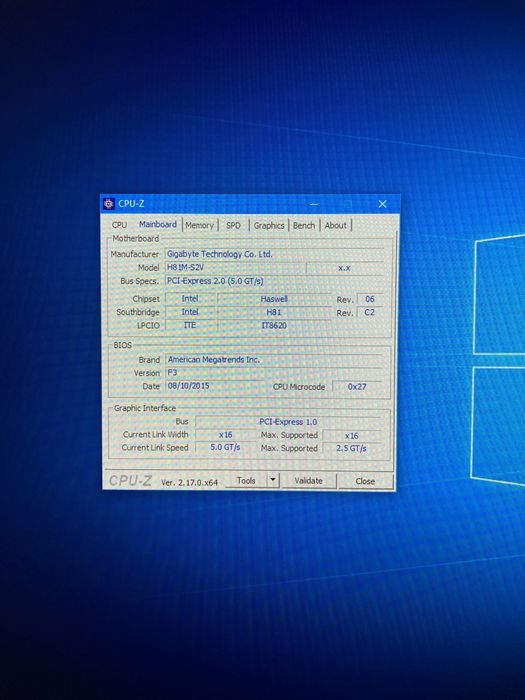Click the southbridge revision 'C2' field
Image resolution: width=525 pixels, height=700 pixels.
pos(370,312)
